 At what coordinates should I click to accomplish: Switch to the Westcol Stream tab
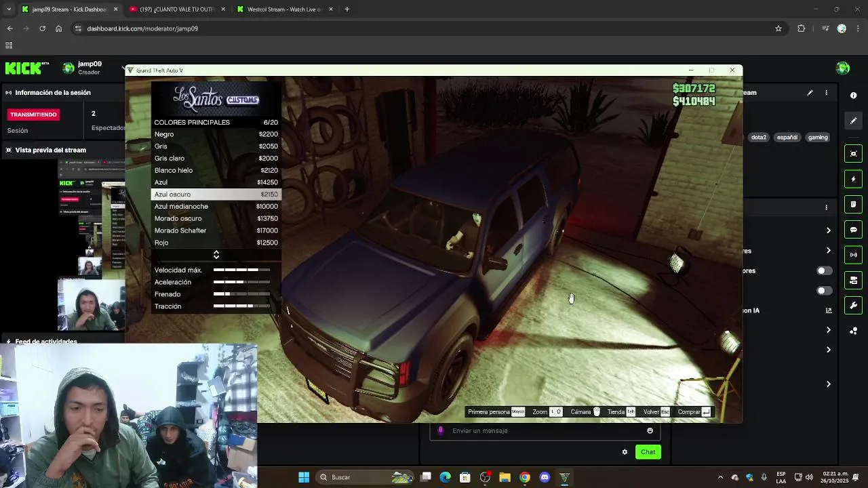click(x=284, y=9)
